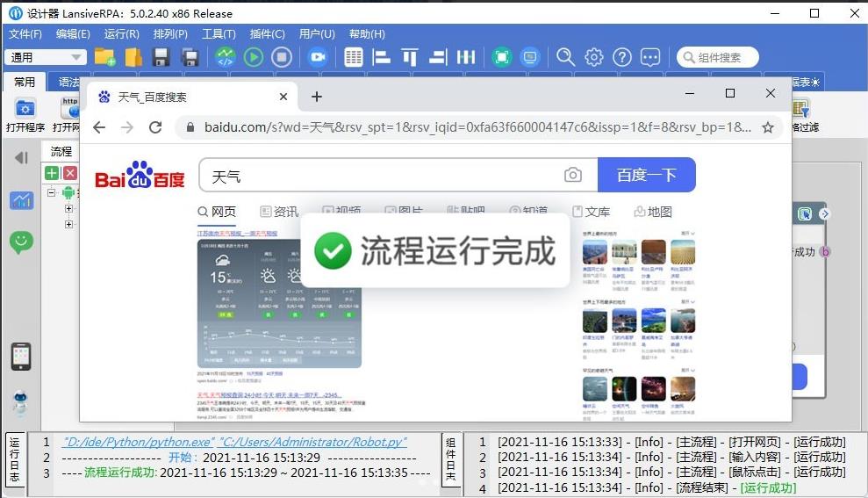
Task: Open the chat feedback bubble icon
Action: 650,57
